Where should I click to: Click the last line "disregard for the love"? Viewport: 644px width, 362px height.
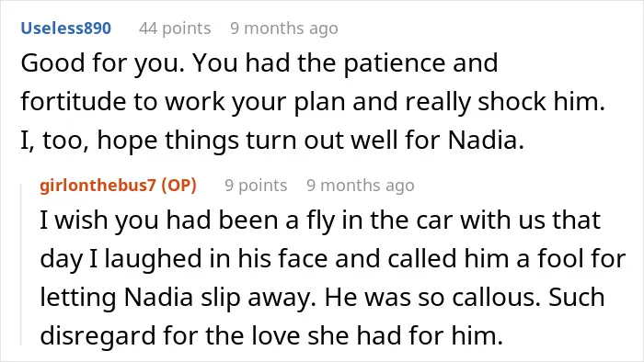[271, 335]
